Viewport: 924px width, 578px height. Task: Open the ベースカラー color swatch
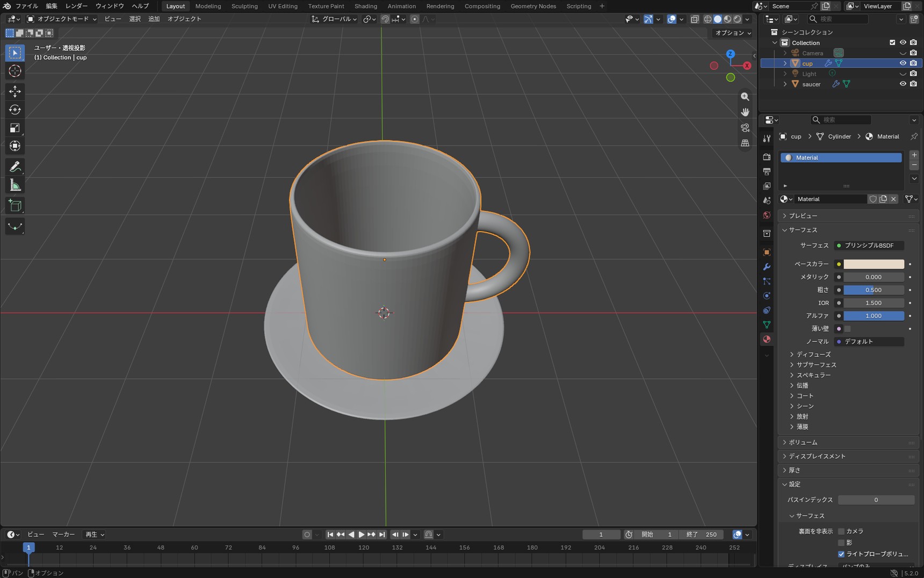[874, 264]
